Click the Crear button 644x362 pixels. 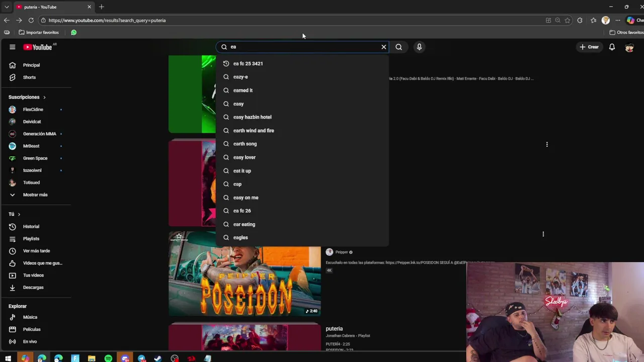(x=589, y=47)
